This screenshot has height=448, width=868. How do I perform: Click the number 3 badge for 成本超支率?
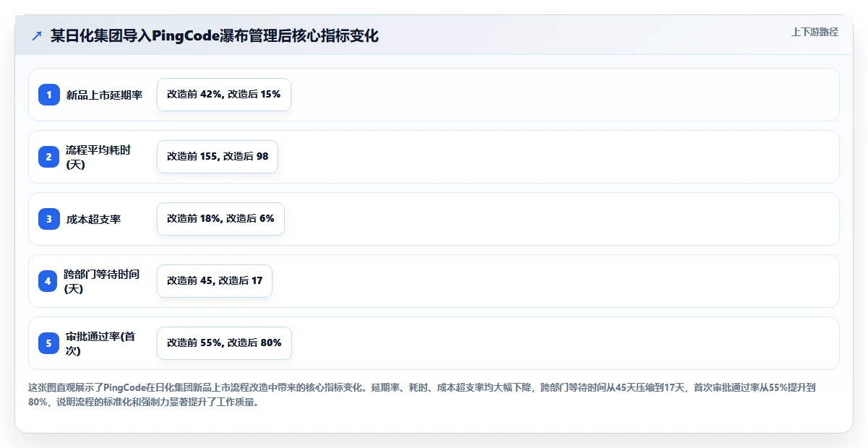point(49,219)
